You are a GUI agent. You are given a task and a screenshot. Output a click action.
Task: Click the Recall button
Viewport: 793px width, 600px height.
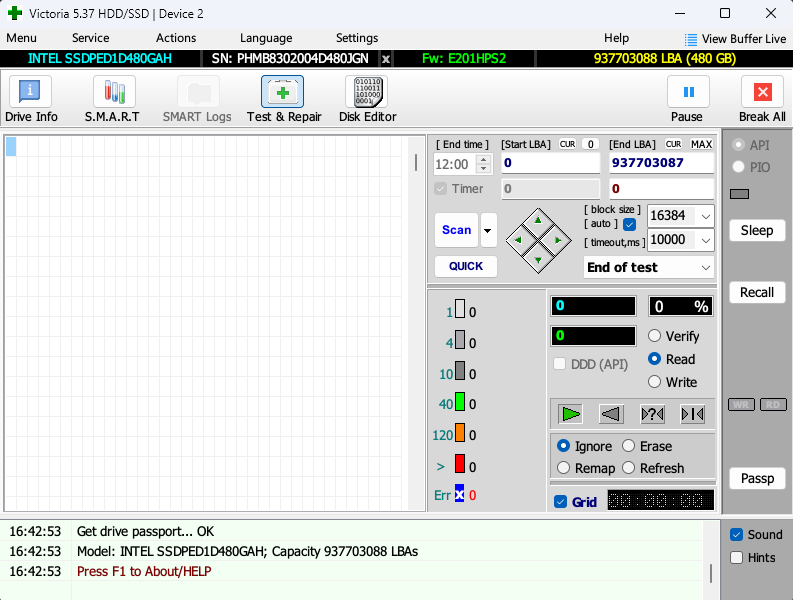757,292
